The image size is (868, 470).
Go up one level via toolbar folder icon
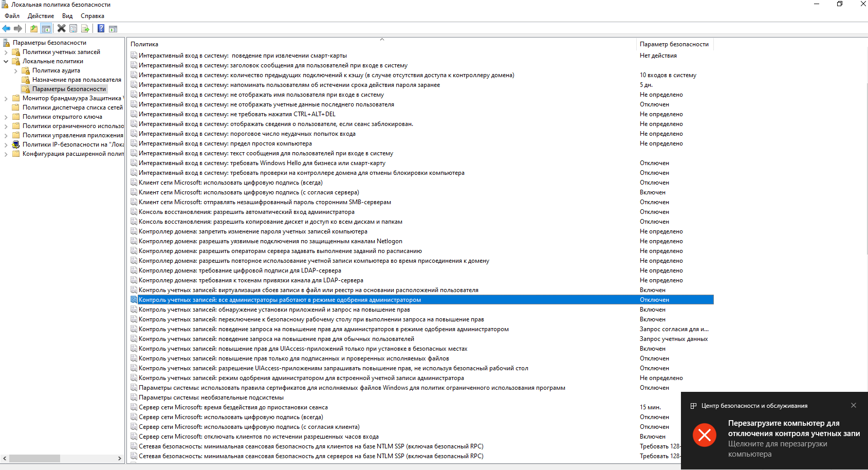pyautogui.click(x=34, y=28)
